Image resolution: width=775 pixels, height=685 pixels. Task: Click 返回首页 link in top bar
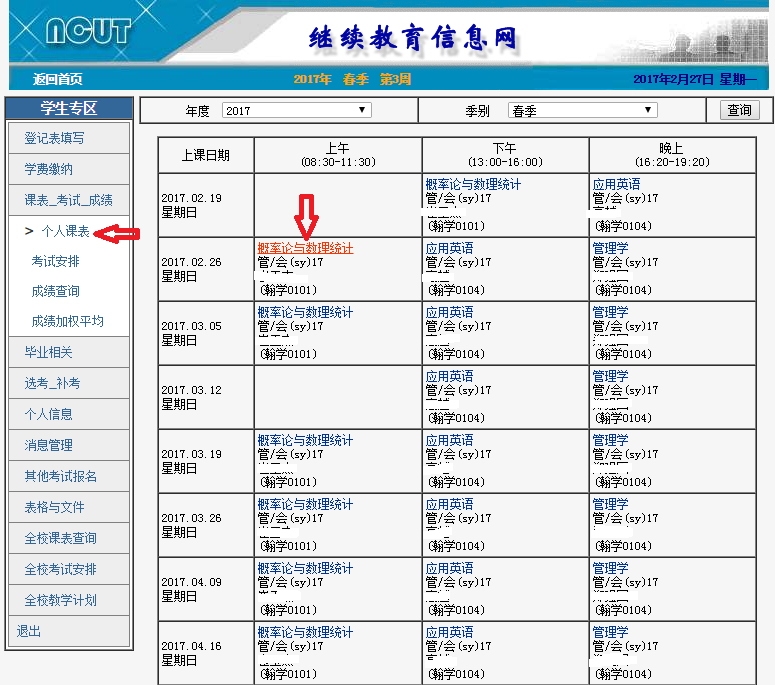coord(57,80)
